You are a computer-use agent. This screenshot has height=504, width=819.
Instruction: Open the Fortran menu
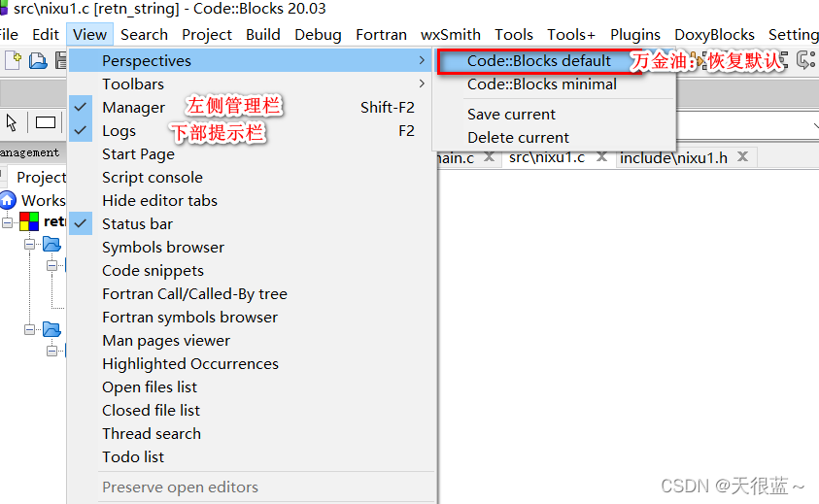point(381,34)
